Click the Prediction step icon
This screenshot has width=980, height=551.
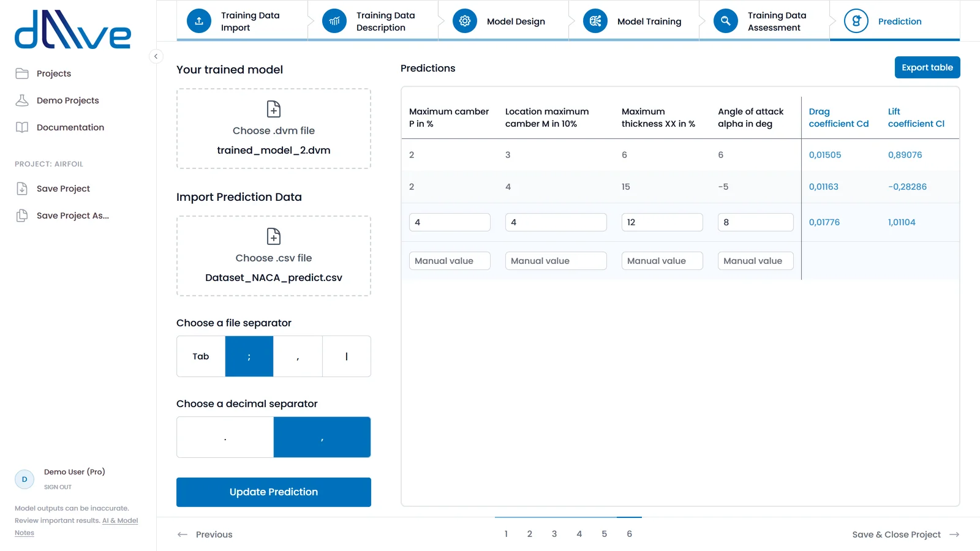point(856,21)
